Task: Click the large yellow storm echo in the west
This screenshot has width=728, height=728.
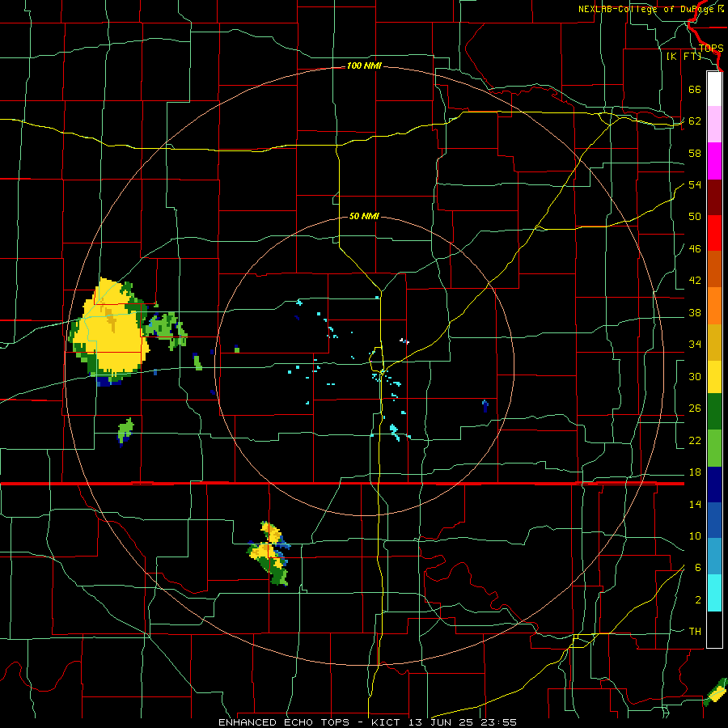Action: 110,331
